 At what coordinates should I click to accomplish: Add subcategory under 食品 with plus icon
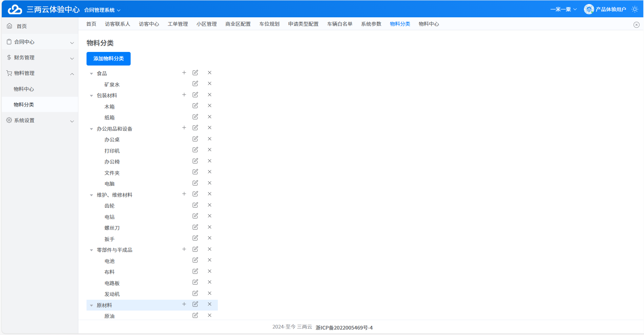point(184,73)
